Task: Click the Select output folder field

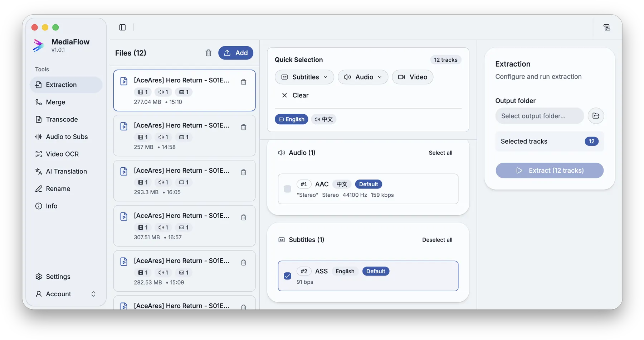Action: (x=540, y=116)
